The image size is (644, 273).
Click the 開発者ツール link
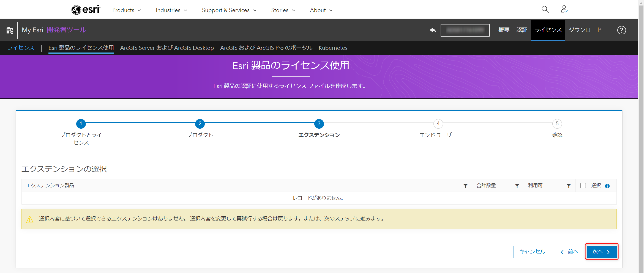(x=67, y=30)
